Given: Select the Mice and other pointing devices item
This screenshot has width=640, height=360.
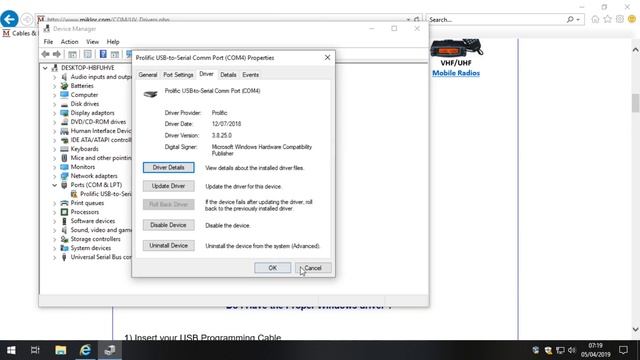Looking at the screenshot, I should [x=101, y=158].
